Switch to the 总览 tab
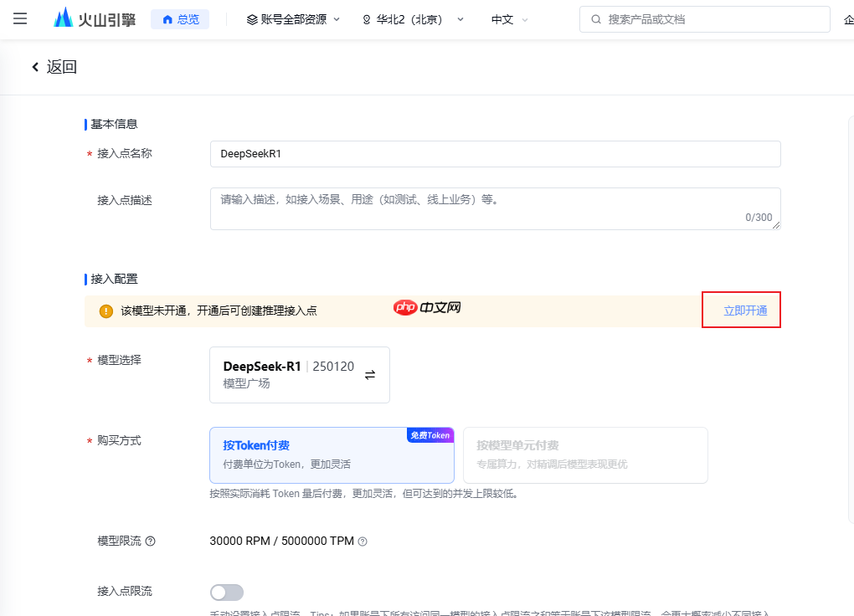This screenshot has height=616, width=854. coord(179,18)
